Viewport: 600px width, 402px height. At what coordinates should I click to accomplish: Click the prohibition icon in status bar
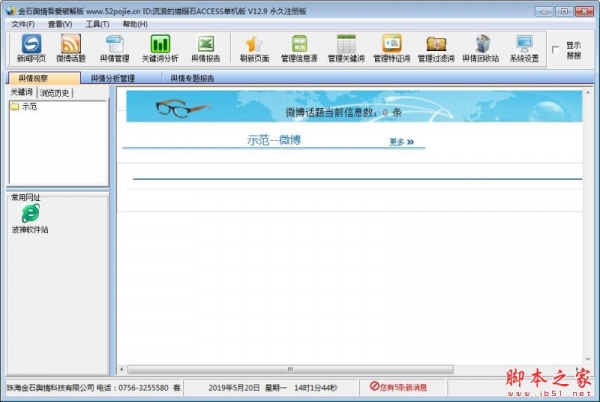click(374, 386)
